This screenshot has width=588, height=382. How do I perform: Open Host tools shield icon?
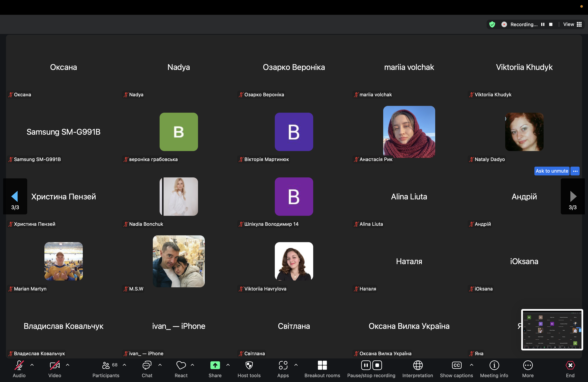(x=249, y=365)
